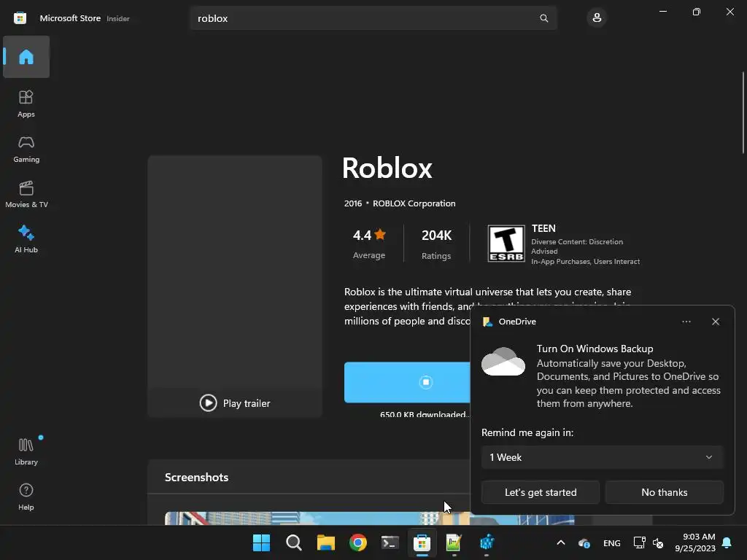Click the OneDrive tray icon
The height and width of the screenshot is (560, 747).
tap(584, 542)
